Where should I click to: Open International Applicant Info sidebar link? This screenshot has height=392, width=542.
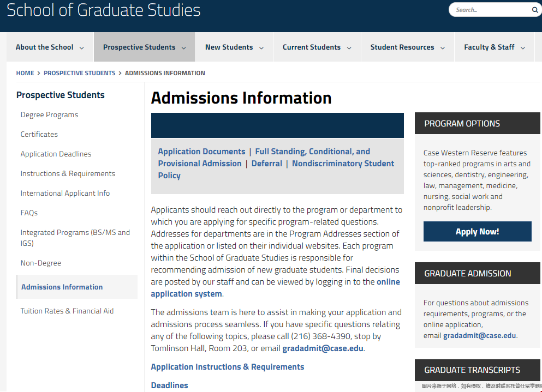click(x=65, y=194)
